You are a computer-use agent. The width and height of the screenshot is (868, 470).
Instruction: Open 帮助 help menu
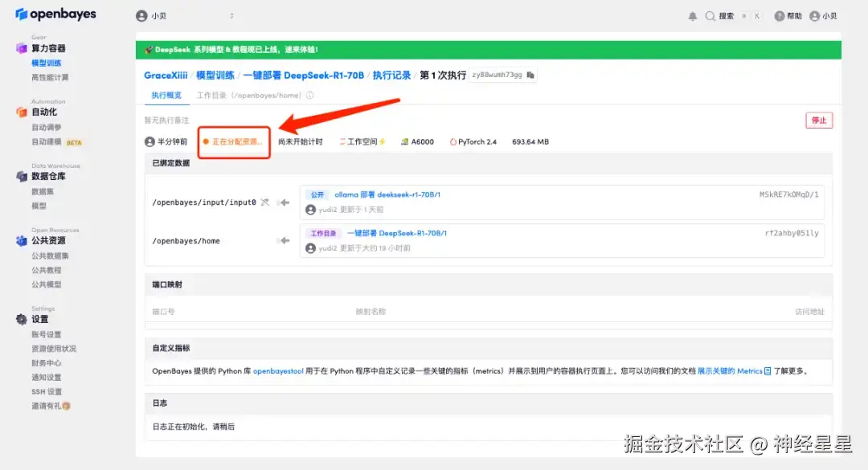(x=788, y=16)
